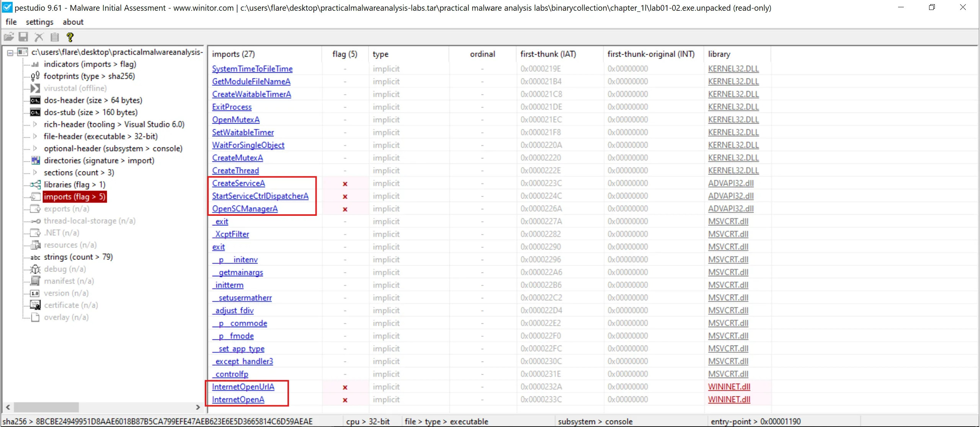Click the dos-stub console icon
Viewport: 980px width, 427px height.
pyautogui.click(x=35, y=112)
